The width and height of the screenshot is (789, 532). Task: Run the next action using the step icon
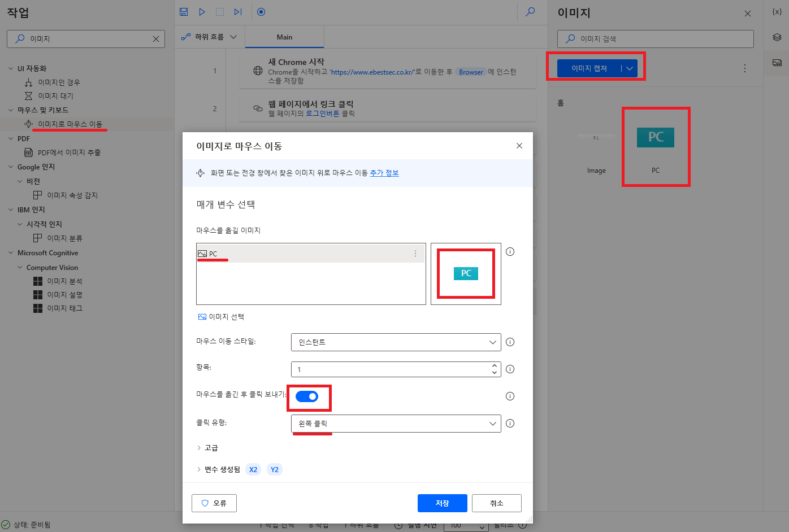pyautogui.click(x=238, y=12)
